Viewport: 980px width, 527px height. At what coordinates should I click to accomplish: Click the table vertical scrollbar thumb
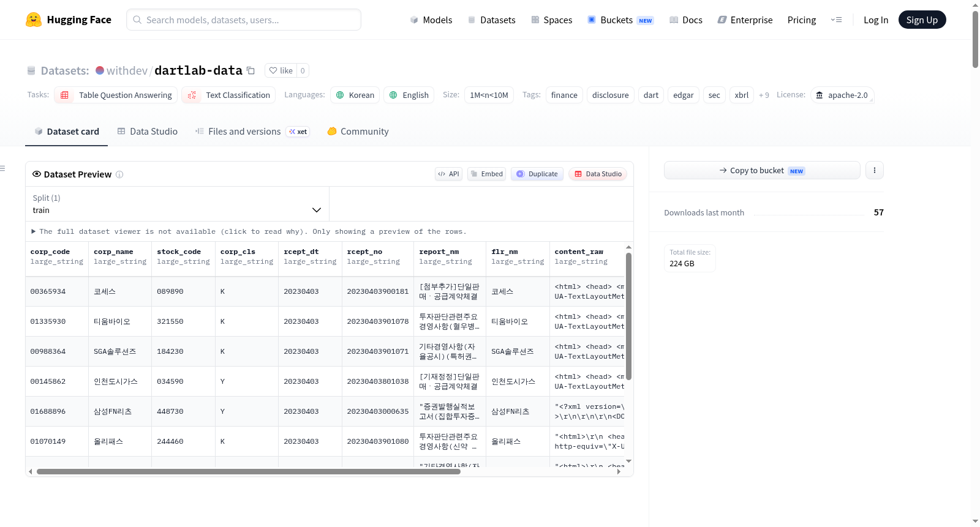coord(628,316)
